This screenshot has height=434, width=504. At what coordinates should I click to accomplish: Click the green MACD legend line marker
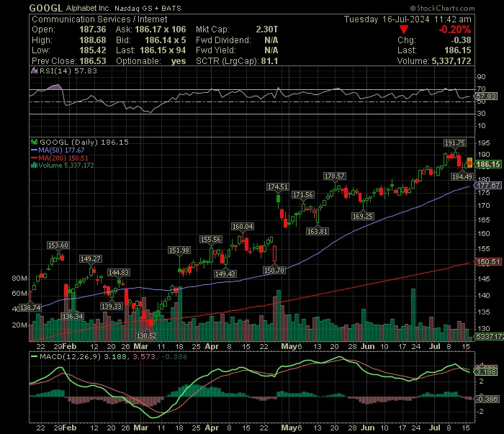[x=34, y=356]
